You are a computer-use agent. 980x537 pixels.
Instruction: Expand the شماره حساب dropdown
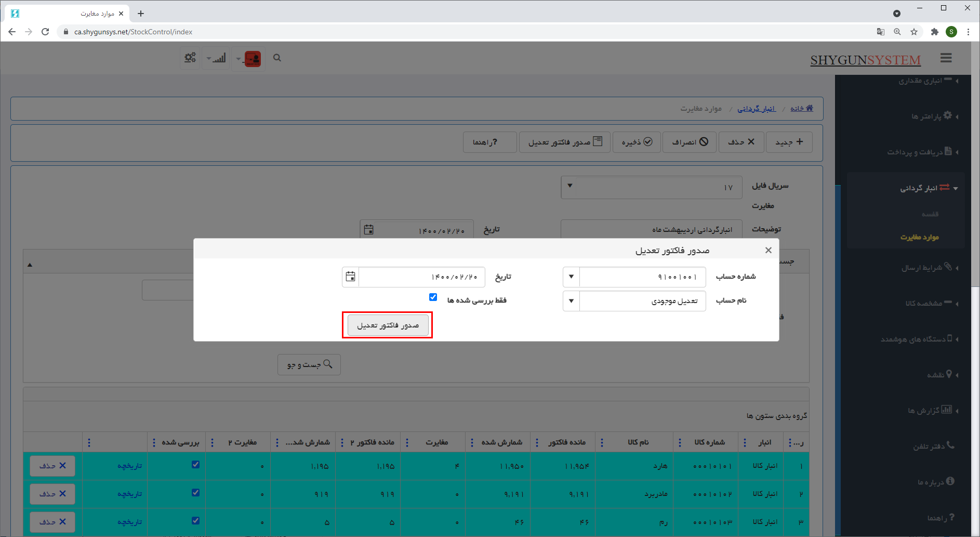click(x=571, y=277)
